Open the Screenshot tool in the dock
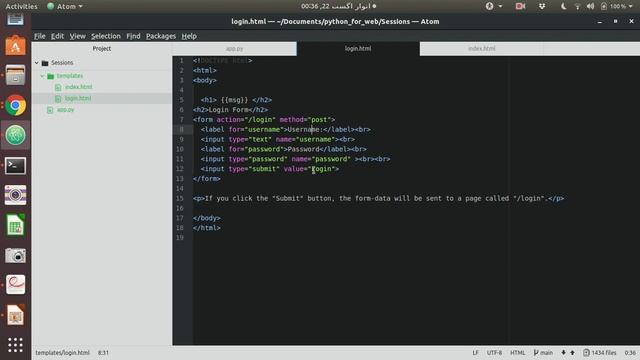Image resolution: width=640 pixels, height=360 pixels. [x=15, y=256]
